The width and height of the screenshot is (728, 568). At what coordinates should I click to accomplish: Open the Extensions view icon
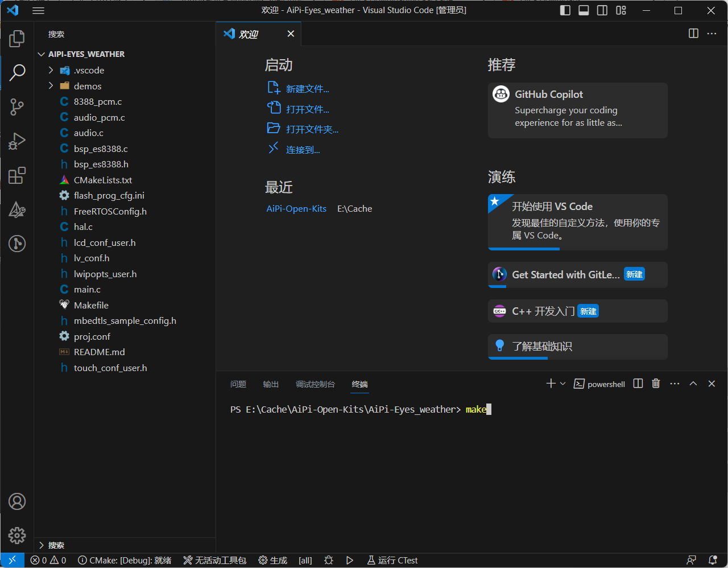17,175
